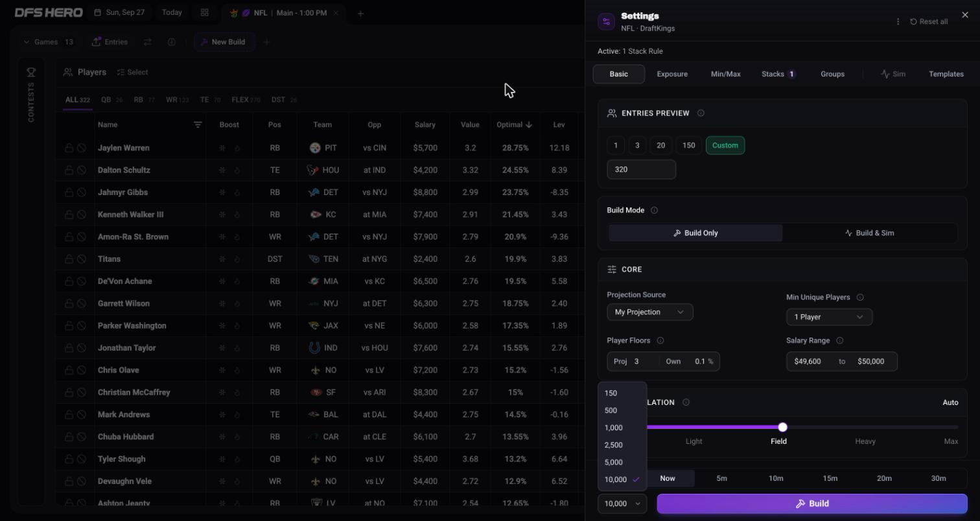
Task: Select the 3 entries preset
Action: click(x=637, y=145)
